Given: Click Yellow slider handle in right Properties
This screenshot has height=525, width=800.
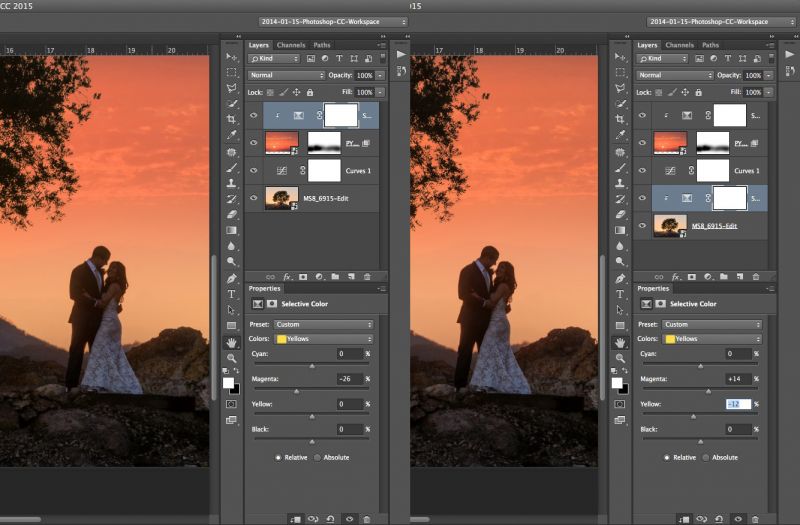Looking at the screenshot, I should click(x=693, y=416).
